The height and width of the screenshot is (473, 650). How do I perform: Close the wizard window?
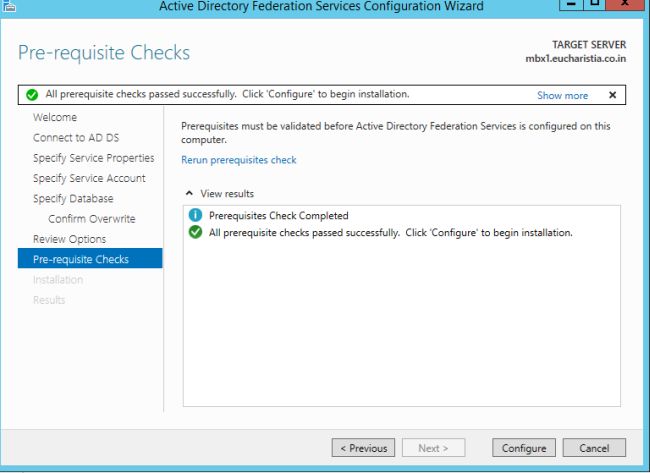tap(626, 4)
